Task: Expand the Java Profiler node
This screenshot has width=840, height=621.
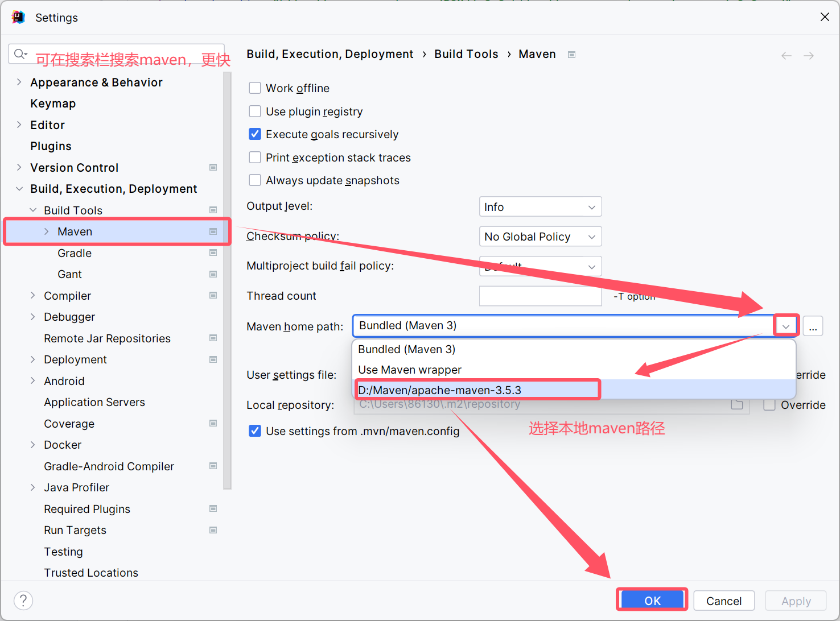Action: tap(33, 487)
